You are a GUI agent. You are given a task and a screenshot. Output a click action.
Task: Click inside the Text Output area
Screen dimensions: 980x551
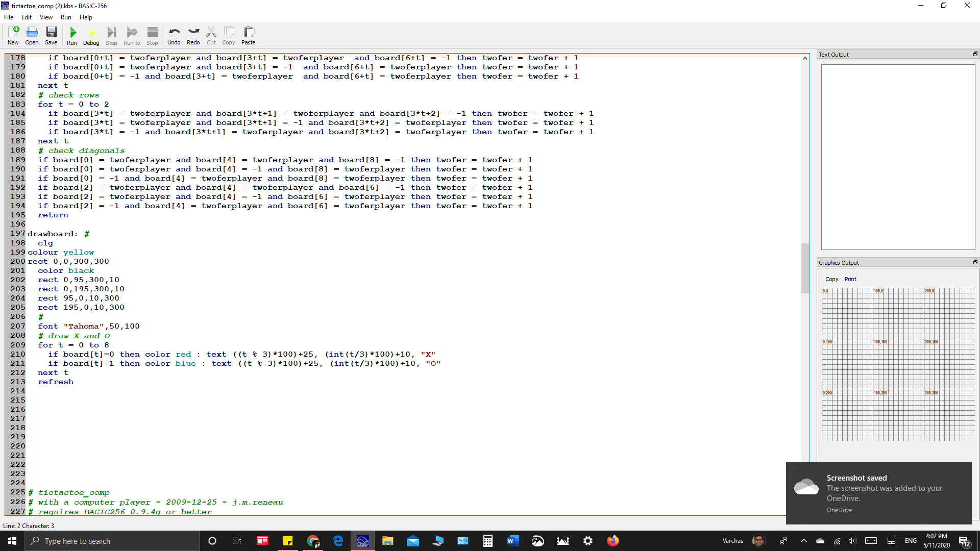pyautogui.click(x=898, y=157)
